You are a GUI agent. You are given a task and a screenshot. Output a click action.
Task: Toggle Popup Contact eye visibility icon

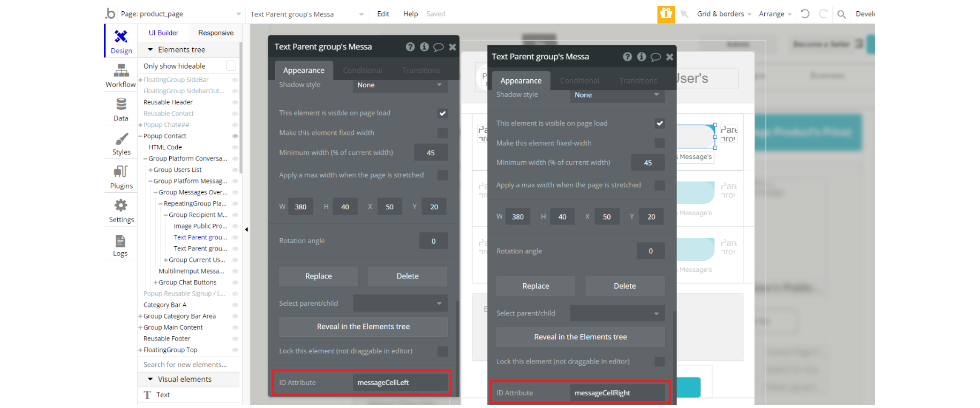235,136
